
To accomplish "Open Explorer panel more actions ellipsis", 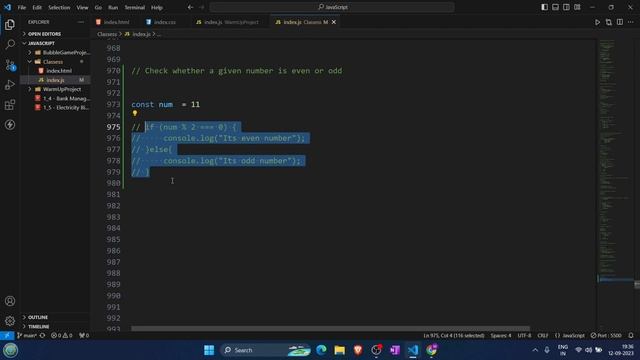I will (x=81, y=22).
